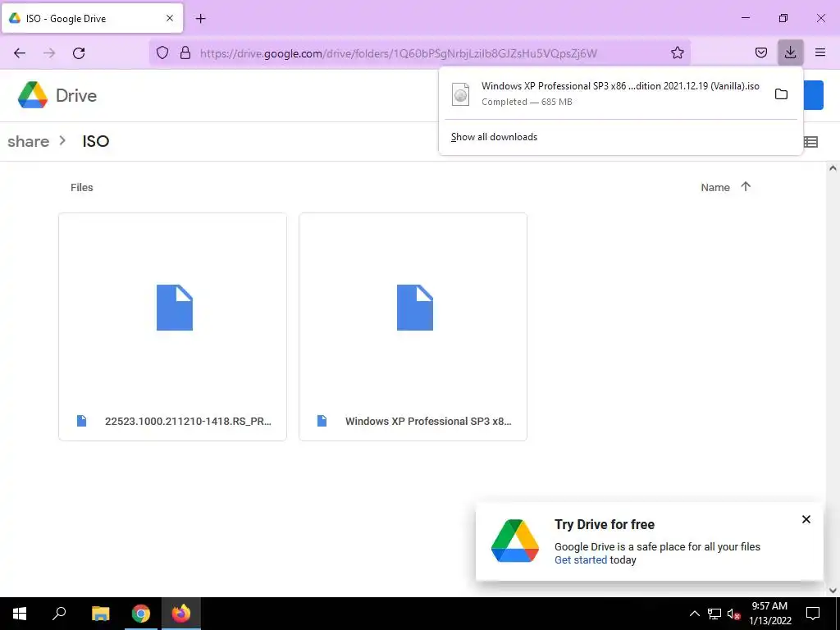Click Show all downloads

[x=494, y=137]
